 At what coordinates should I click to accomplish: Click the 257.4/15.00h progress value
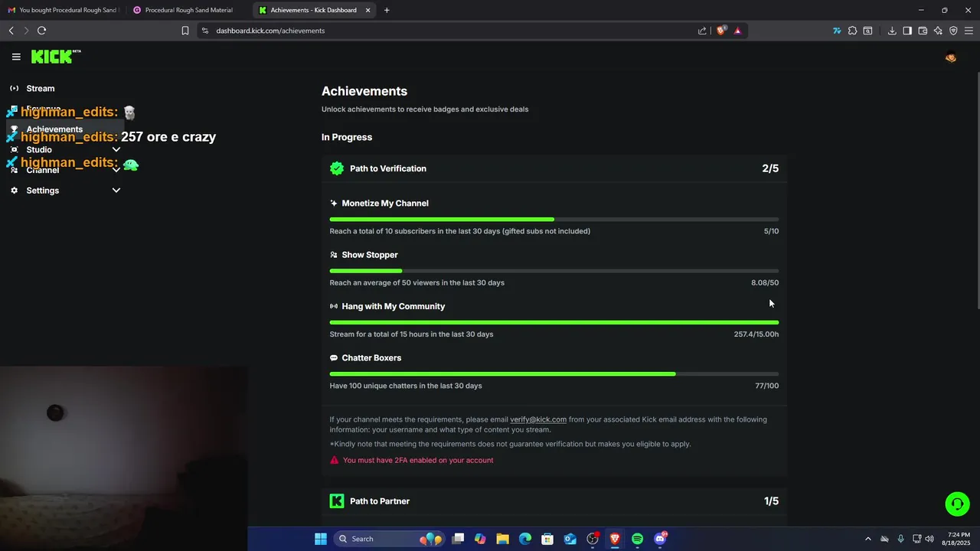coord(756,334)
